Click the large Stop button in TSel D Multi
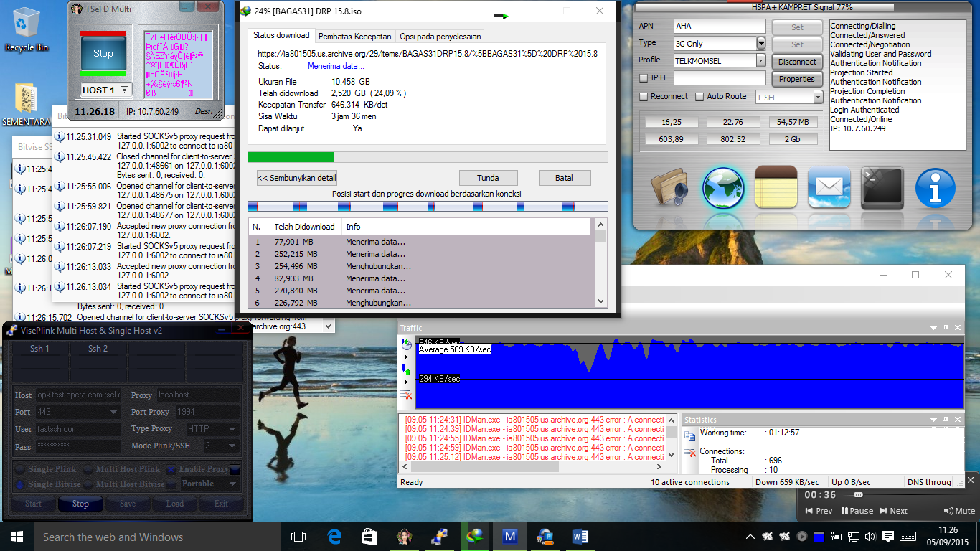 point(103,54)
